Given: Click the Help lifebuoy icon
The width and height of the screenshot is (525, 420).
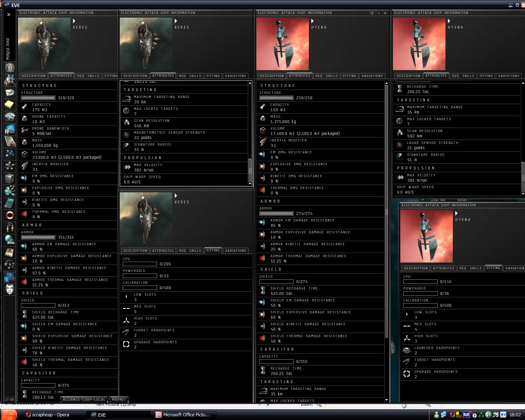Looking at the screenshot, I should pyautogui.click(x=9, y=215).
